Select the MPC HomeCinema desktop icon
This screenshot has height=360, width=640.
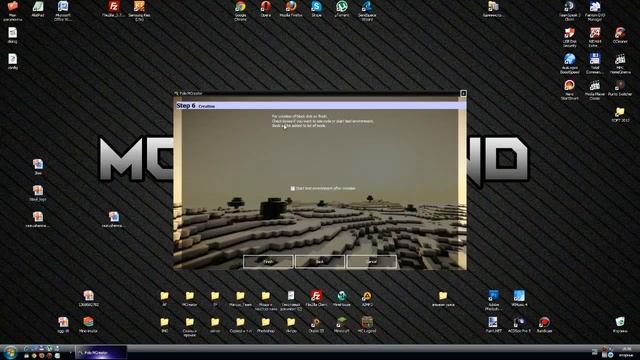620,63
